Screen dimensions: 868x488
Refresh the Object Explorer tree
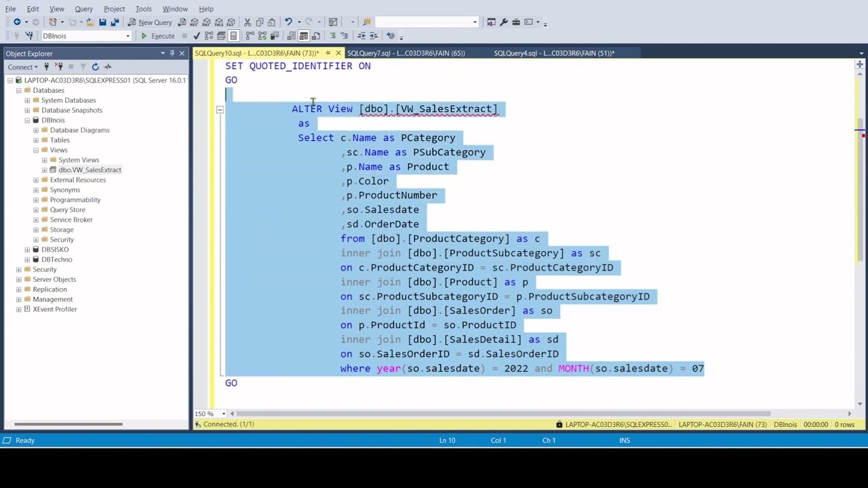pyautogui.click(x=95, y=66)
